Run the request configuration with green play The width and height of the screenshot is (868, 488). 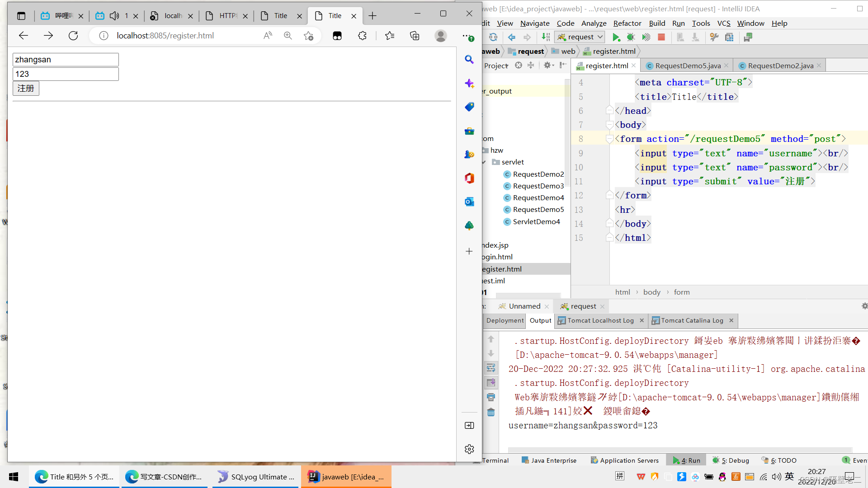[616, 37]
